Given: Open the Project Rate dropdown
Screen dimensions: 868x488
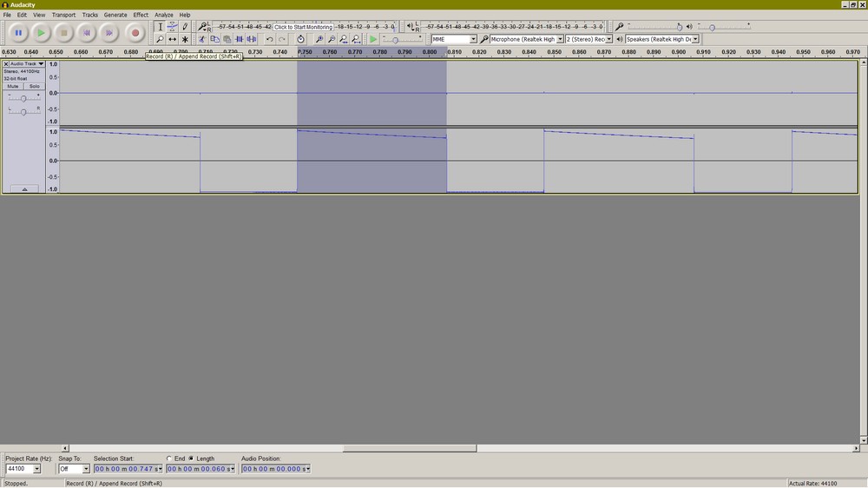Looking at the screenshot, I should pos(36,469).
